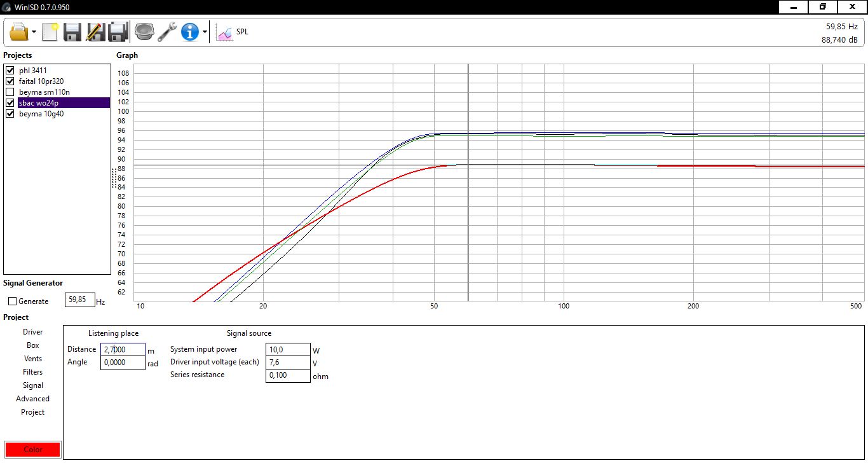Image resolution: width=868 pixels, height=463 pixels.
Task: Switch to the Project tab
Action: pyautogui.click(x=33, y=412)
